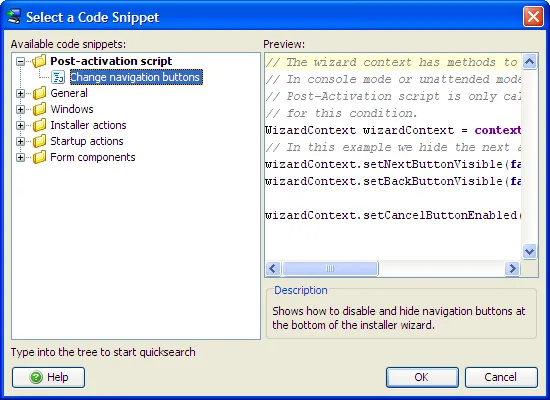
Task: Click the Windows folder icon
Action: pos(39,109)
